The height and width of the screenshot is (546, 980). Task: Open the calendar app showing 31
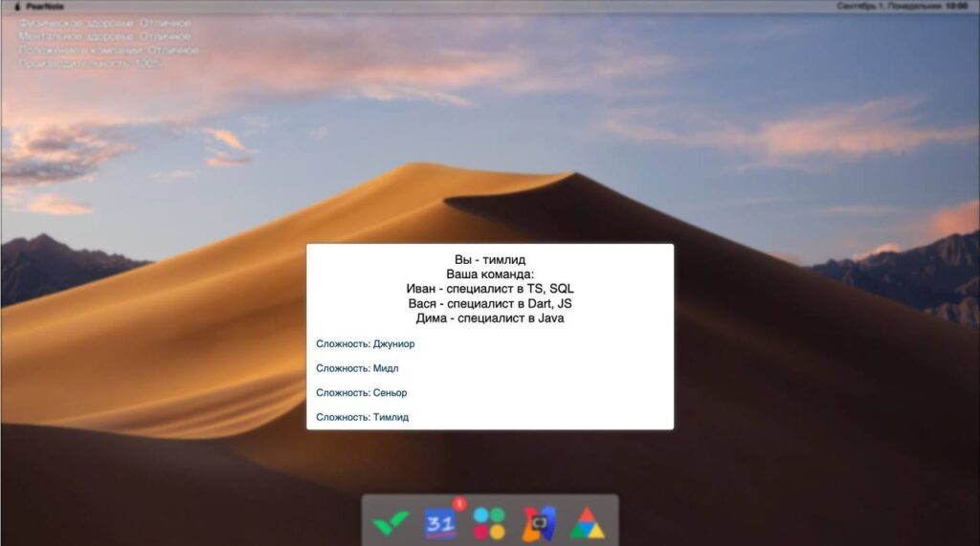(440, 522)
